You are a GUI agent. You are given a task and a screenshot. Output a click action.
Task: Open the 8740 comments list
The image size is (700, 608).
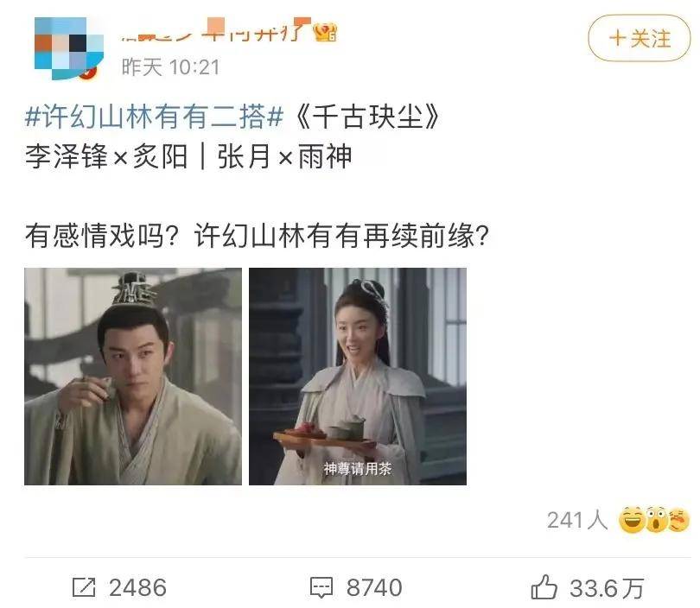(x=374, y=587)
